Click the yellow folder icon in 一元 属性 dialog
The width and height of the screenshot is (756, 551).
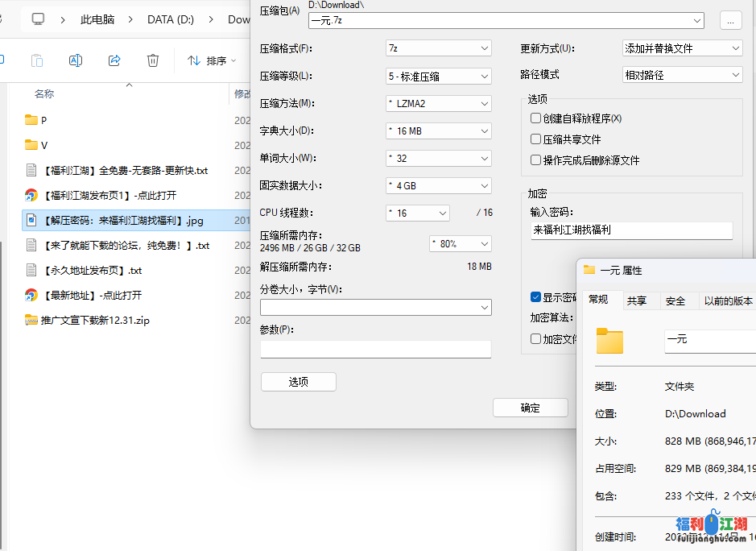pos(609,342)
